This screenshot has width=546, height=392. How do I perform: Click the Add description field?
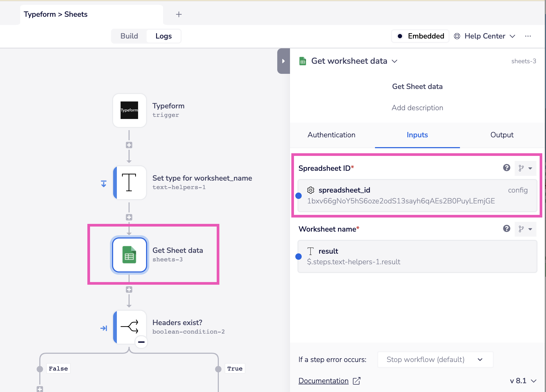(x=417, y=108)
